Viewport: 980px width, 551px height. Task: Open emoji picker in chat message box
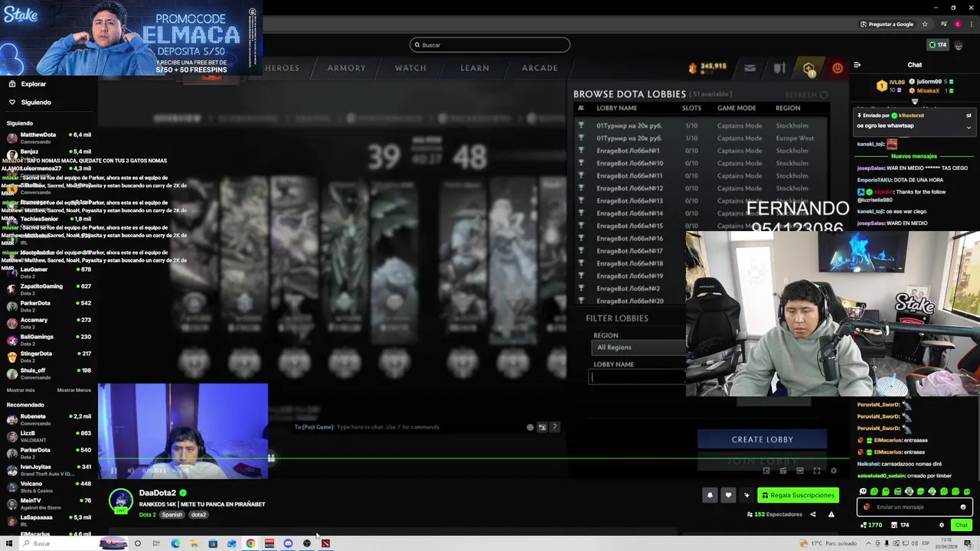click(963, 507)
